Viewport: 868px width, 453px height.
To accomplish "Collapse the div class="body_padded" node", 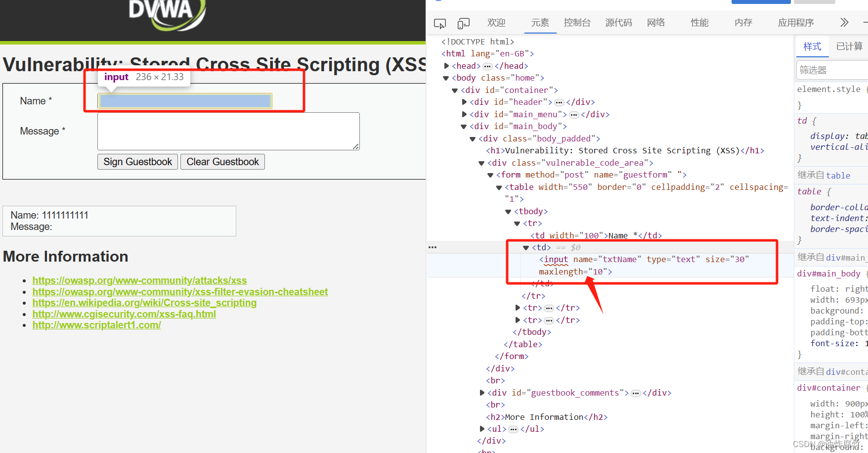I will [473, 139].
